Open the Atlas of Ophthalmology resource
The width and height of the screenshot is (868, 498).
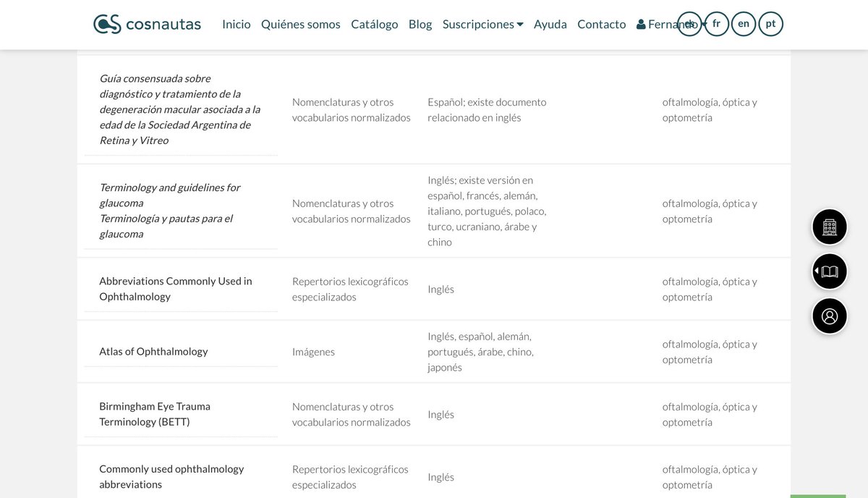point(153,352)
